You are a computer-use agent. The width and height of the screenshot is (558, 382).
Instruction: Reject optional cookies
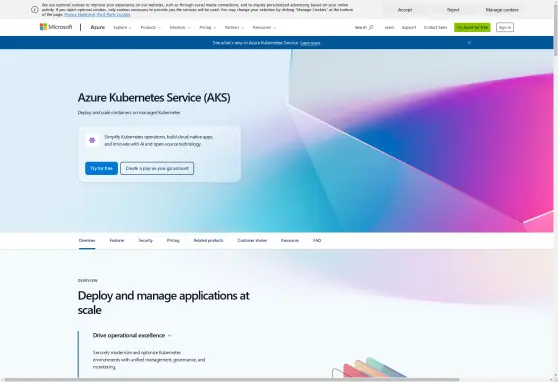tap(453, 10)
